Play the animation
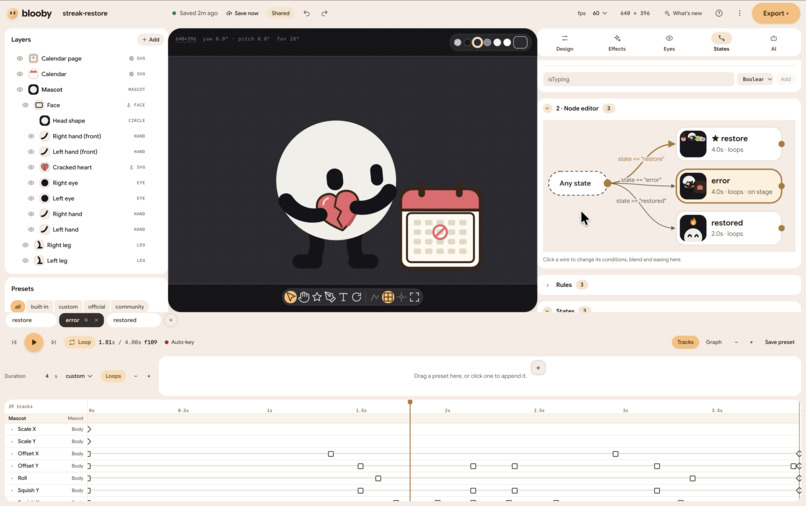 (x=34, y=342)
